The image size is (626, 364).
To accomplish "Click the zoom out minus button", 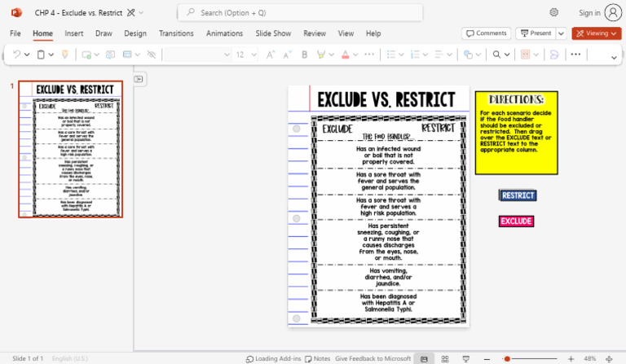I will point(487,359).
